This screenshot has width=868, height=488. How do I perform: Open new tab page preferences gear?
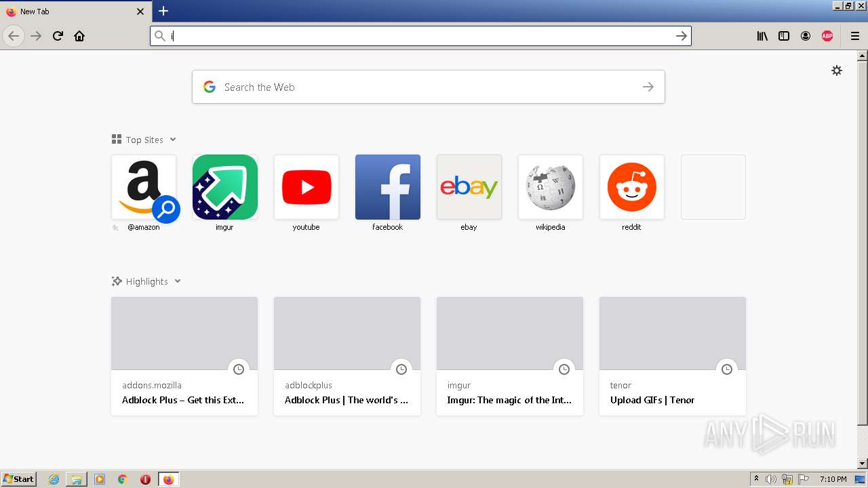pyautogui.click(x=837, y=70)
